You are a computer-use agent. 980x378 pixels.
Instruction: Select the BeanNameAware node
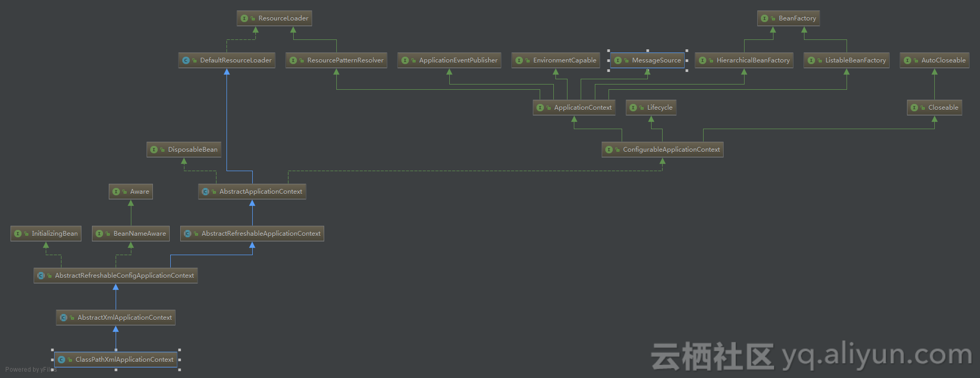coord(131,234)
